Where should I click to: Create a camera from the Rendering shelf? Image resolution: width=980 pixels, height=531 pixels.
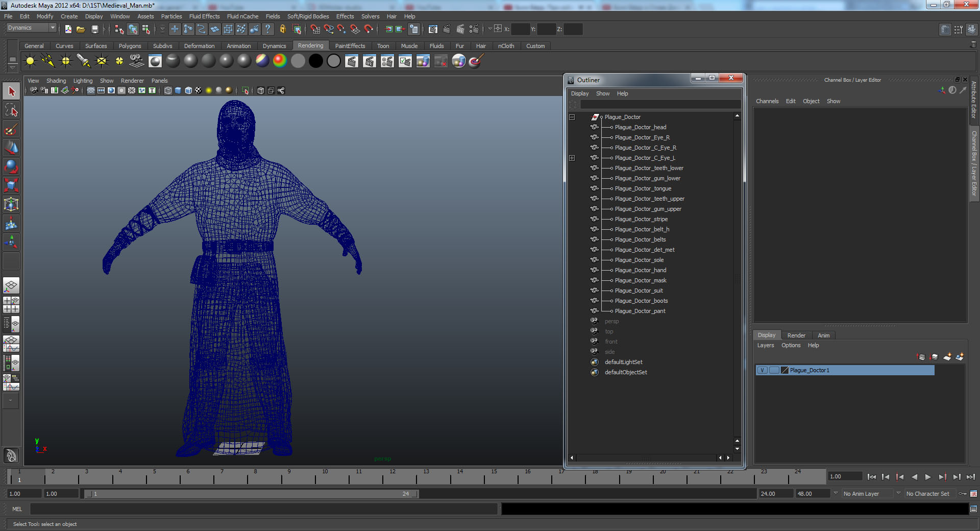point(137,61)
